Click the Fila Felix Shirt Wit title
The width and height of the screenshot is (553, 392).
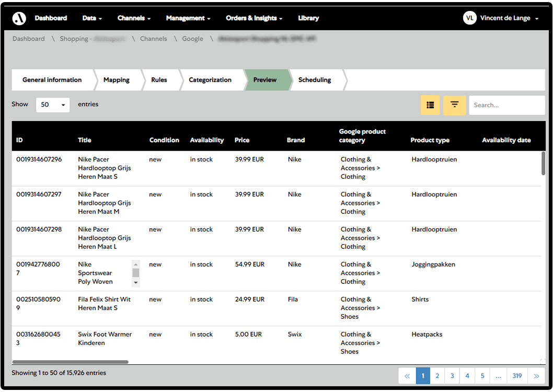(104, 304)
